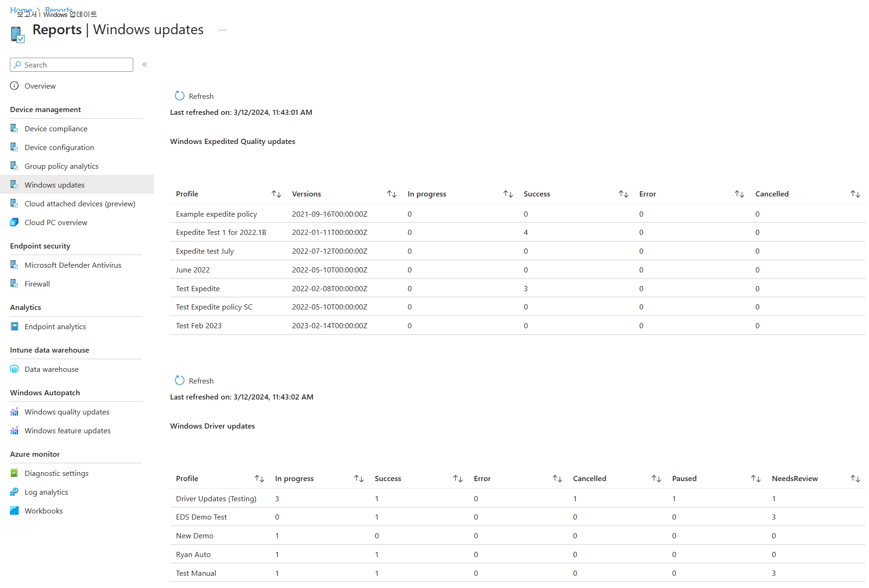The image size is (869, 588).
Task: Open the Overview menu item
Action: pos(40,86)
